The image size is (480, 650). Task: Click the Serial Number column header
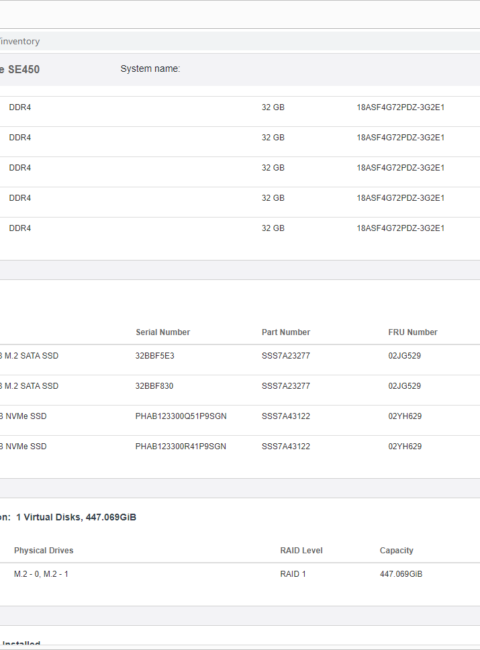[162, 332]
